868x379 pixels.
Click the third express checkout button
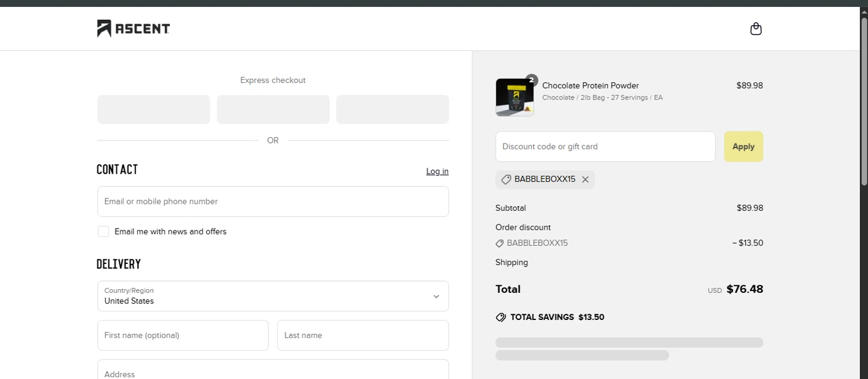(392, 109)
